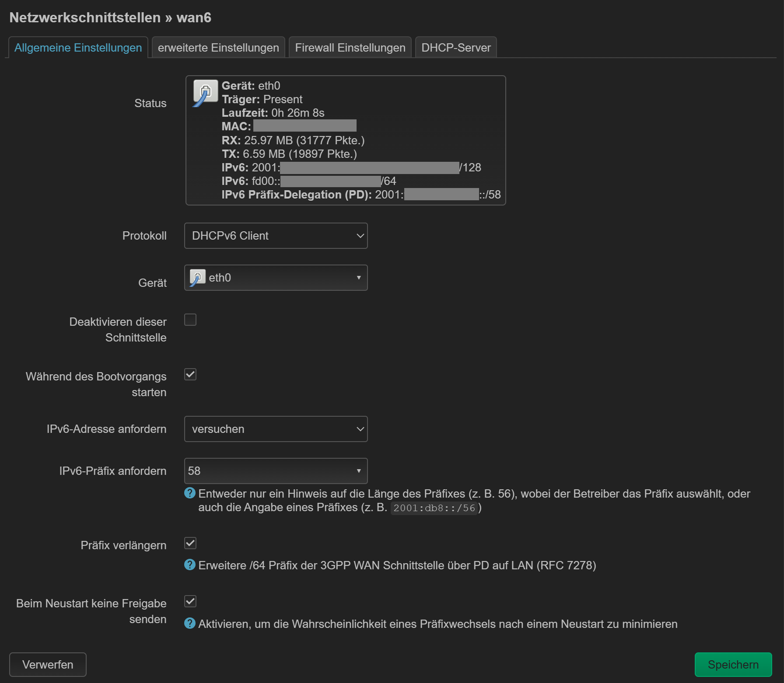Click help icon beside Präfixwechsels hint
Viewport: 784px width, 683px height.
coord(190,623)
